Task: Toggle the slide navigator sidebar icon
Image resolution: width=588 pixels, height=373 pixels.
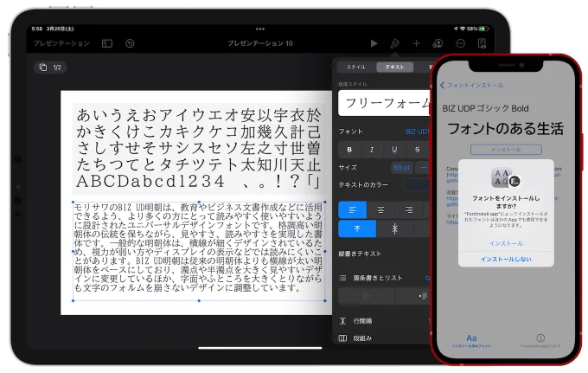Action: coord(107,43)
